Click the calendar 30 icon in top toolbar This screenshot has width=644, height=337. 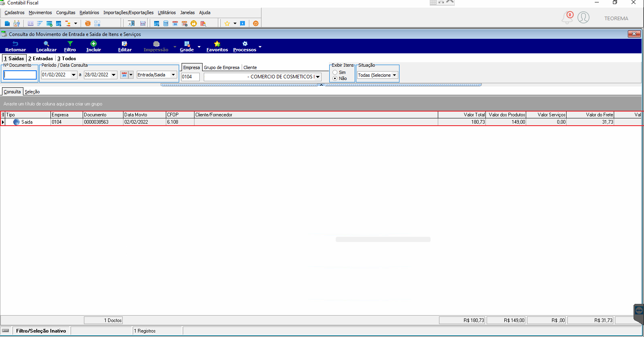(x=175, y=23)
